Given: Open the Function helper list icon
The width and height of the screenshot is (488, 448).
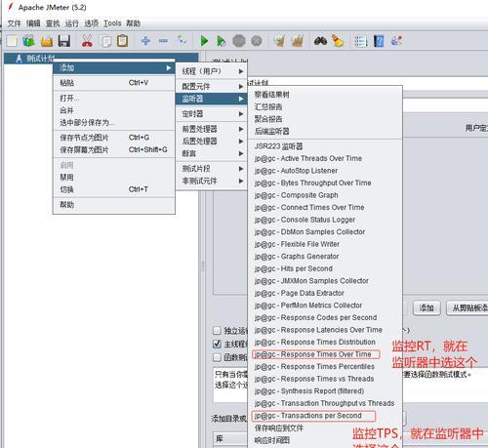Looking at the screenshot, I should [361, 41].
